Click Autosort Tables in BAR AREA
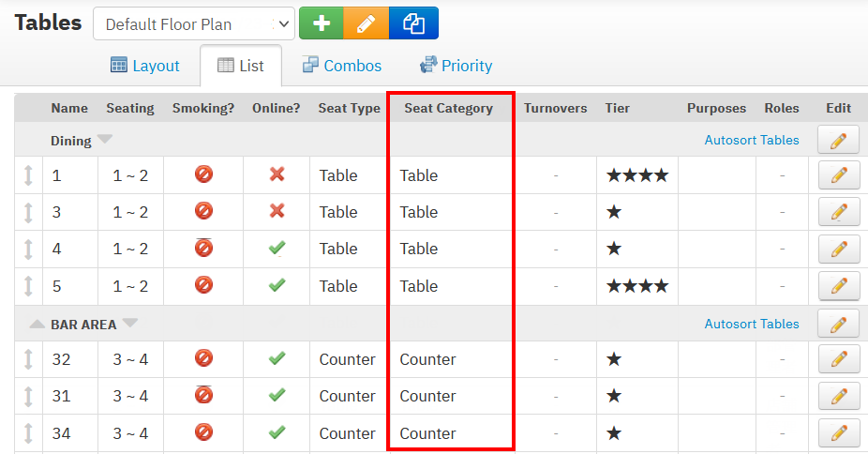868x454 pixels. click(752, 324)
